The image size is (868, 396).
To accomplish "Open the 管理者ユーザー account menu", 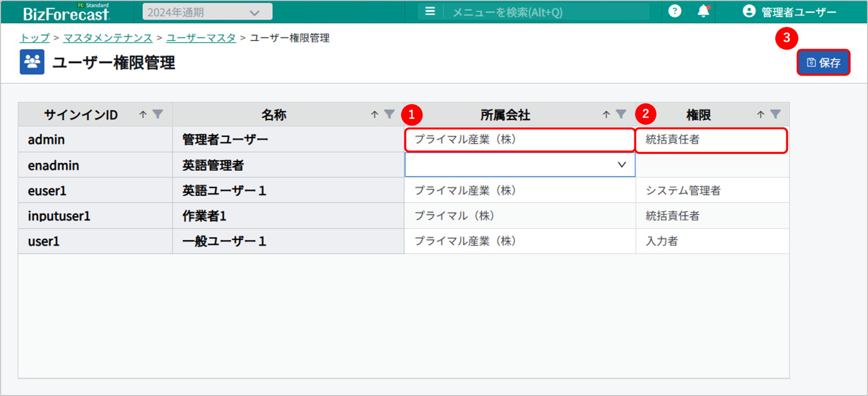I will tap(789, 12).
